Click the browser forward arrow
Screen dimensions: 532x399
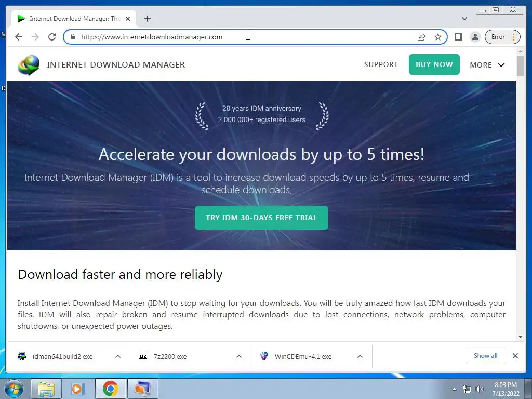click(x=35, y=37)
